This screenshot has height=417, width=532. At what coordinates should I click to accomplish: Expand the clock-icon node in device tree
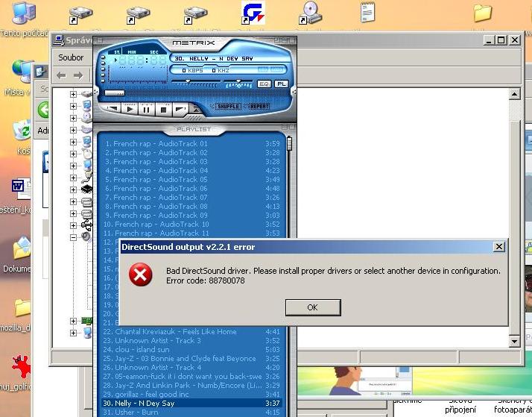[73, 154]
